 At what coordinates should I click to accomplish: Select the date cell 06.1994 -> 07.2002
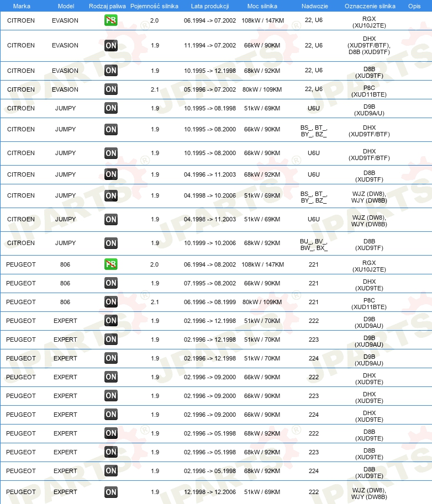pyautogui.click(x=210, y=20)
